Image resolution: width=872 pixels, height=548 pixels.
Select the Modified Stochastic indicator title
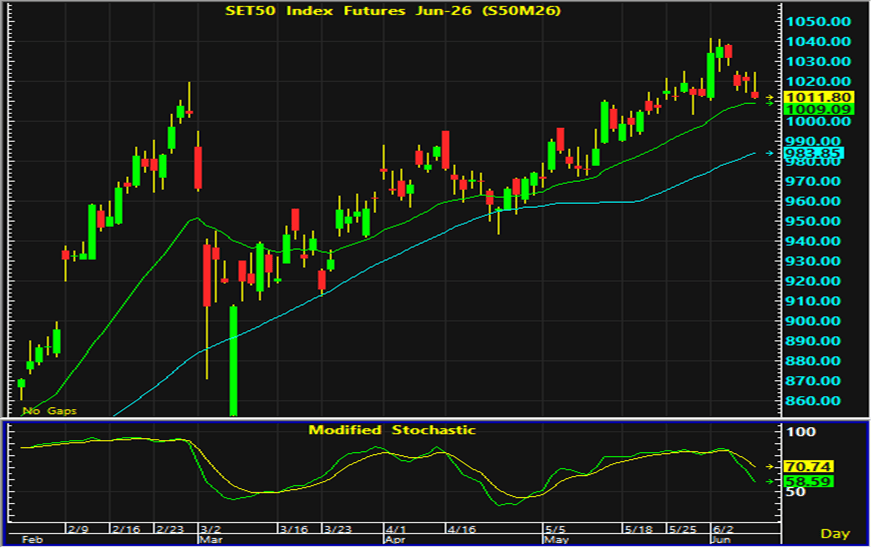[x=392, y=430]
